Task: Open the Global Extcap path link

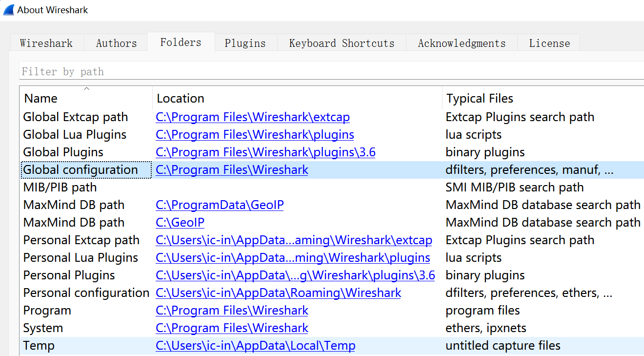Action: 253,117
